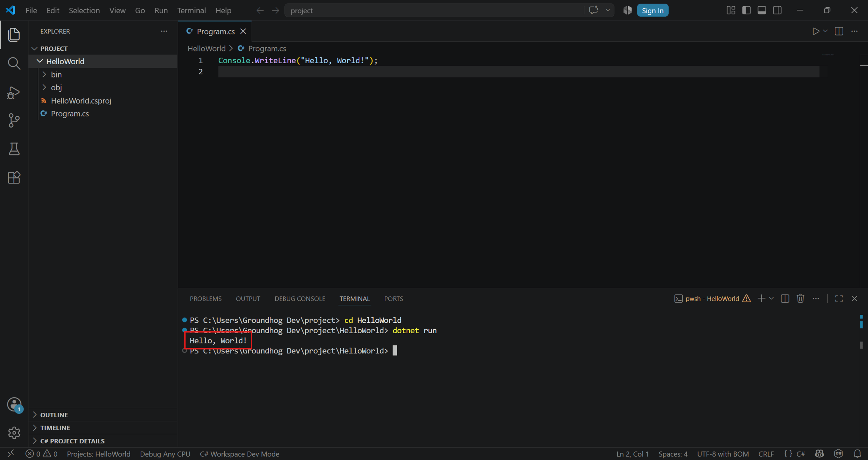Maximize the terminal panel size
Viewport: 868px width, 460px height.
pos(839,298)
